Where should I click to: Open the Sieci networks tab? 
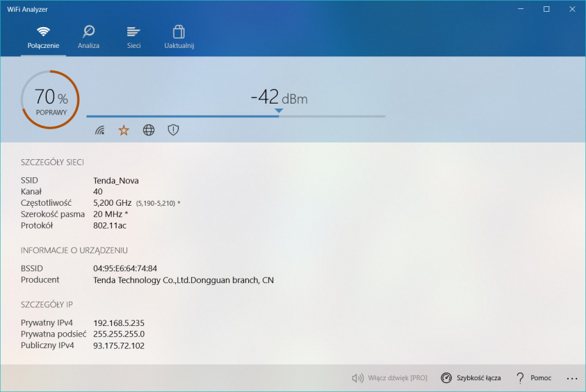pyautogui.click(x=133, y=37)
